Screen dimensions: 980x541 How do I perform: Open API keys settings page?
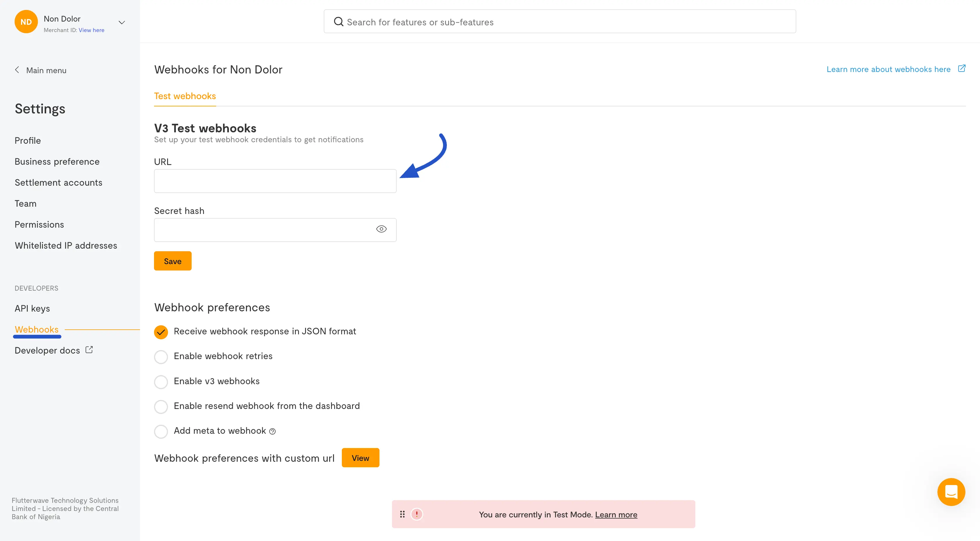pyautogui.click(x=32, y=308)
